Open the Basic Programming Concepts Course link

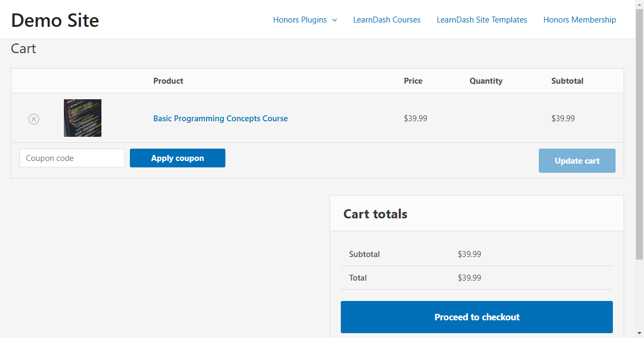coord(220,118)
